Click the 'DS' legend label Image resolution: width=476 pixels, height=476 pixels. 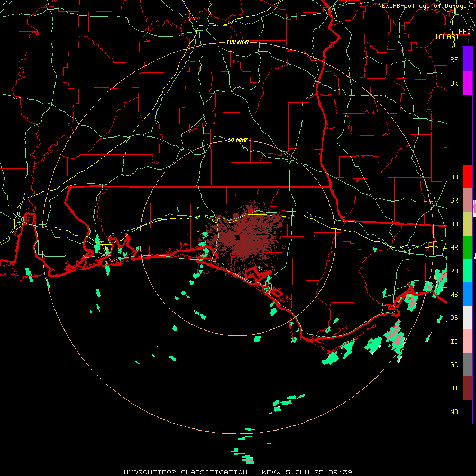coord(454,318)
